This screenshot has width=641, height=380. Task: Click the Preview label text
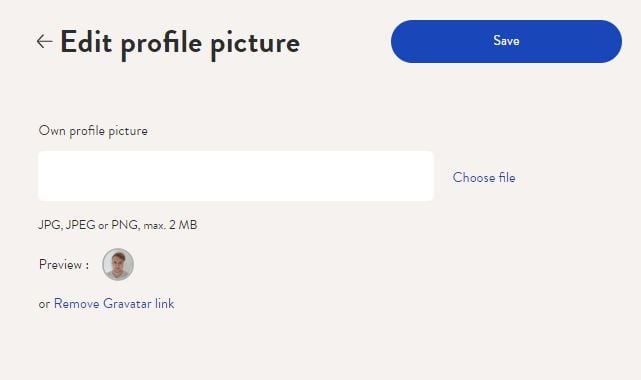(64, 265)
